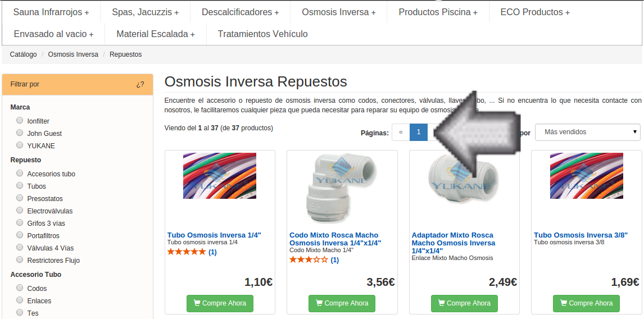Click the 3,56€ product's Compre Ahora button
The height and width of the screenshot is (319, 644).
tap(342, 303)
